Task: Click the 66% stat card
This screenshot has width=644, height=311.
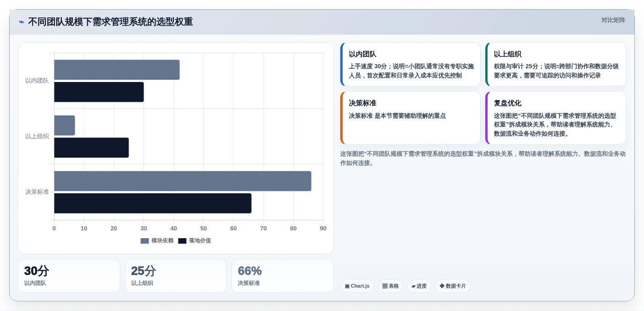Action: point(283,276)
